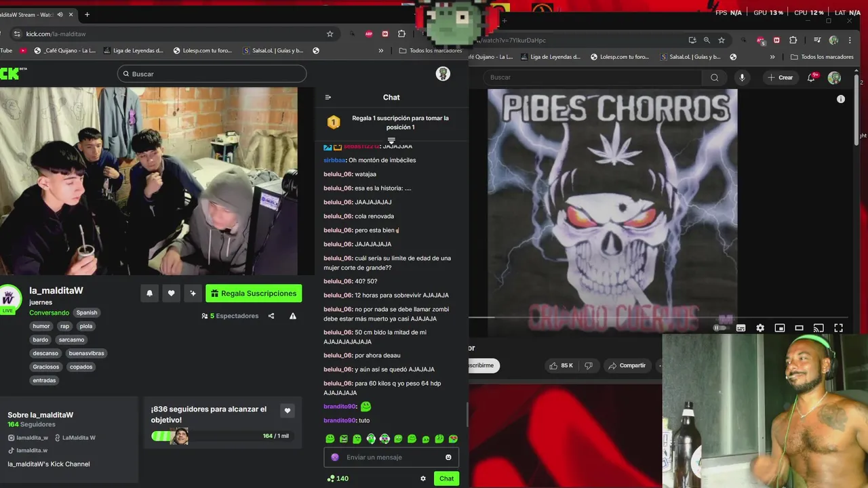The width and height of the screenshot is (868, 488).
Task: Click the heart follow icon on Kick
Action: click(172, 293)
